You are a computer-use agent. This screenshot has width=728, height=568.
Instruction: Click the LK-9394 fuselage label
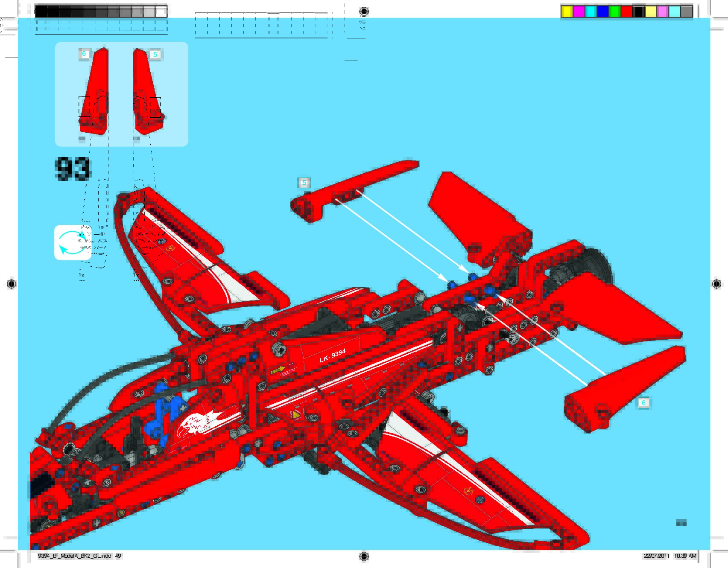(332, 355)
